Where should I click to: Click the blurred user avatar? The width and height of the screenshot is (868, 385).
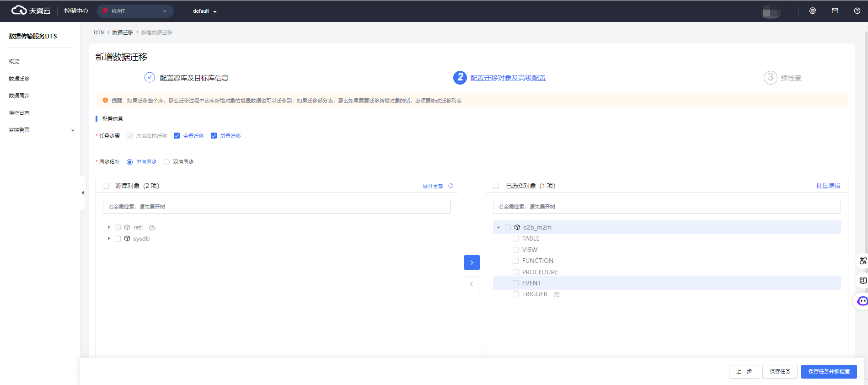click(x=771, y=12)
